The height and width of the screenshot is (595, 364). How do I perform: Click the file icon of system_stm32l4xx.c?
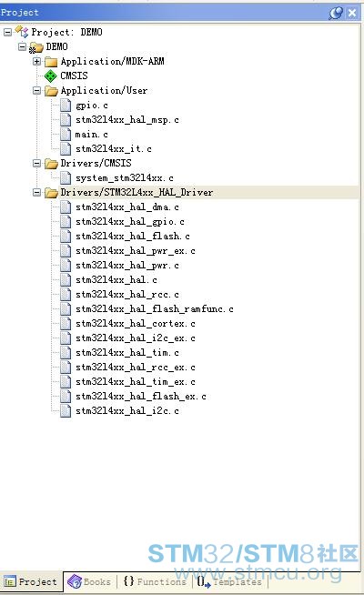coord(66,178)
